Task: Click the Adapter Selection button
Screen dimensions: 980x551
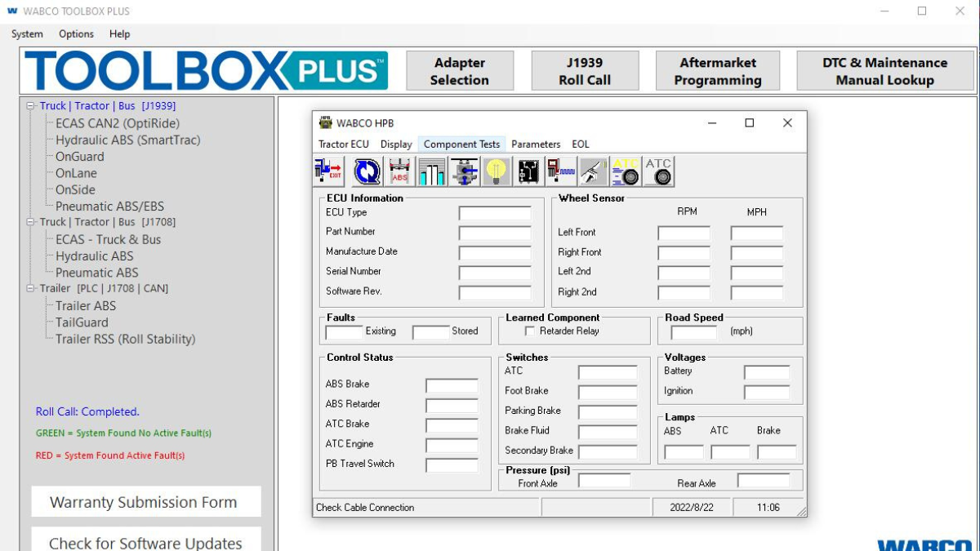Action: (460, 71)
